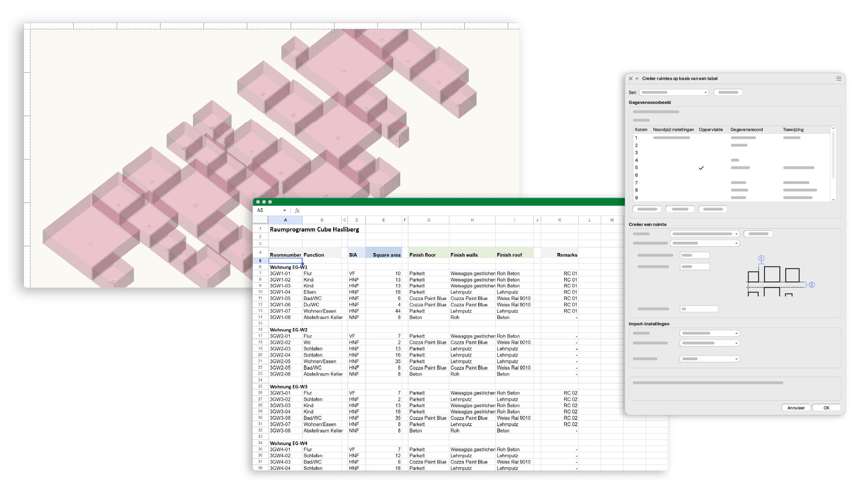Click Oppervlakte column header
868x488 pixels.
pos(711,130)
